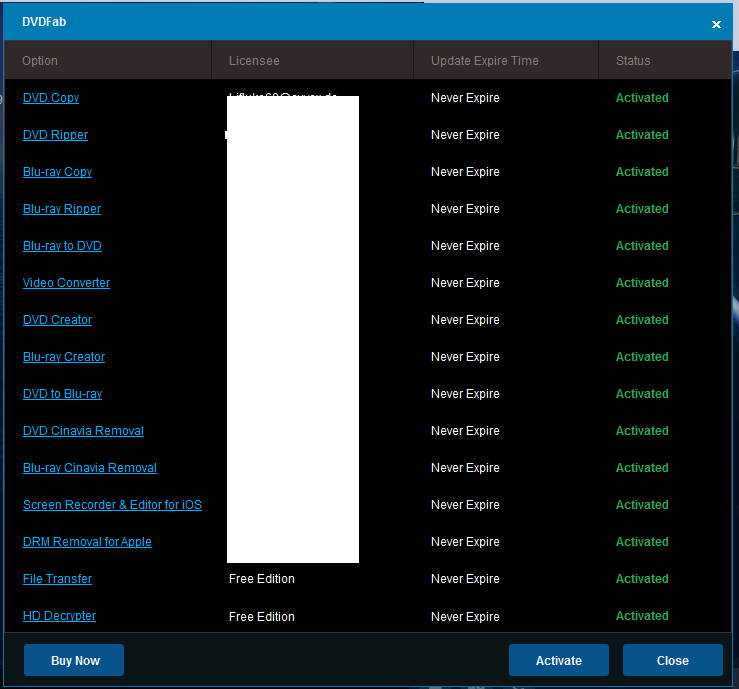Click Never Expire in File Transfer row

coord(465,579)
